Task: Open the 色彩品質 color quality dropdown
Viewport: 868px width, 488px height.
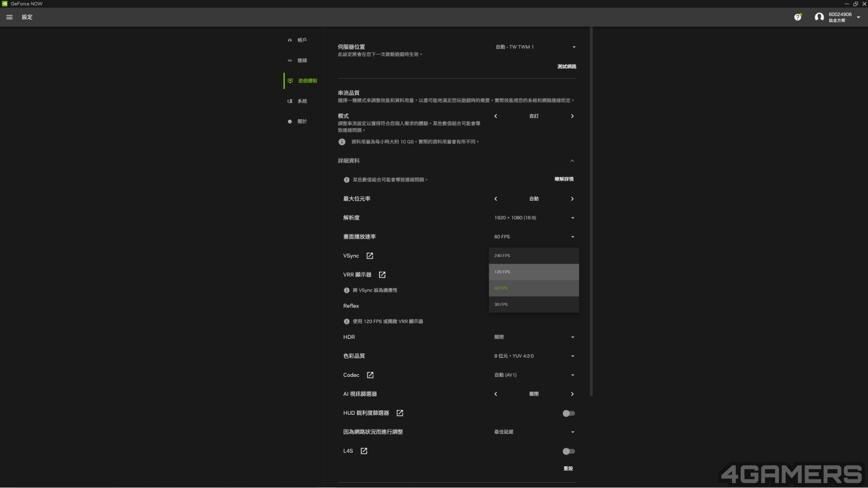Action: tap(534, 356)
